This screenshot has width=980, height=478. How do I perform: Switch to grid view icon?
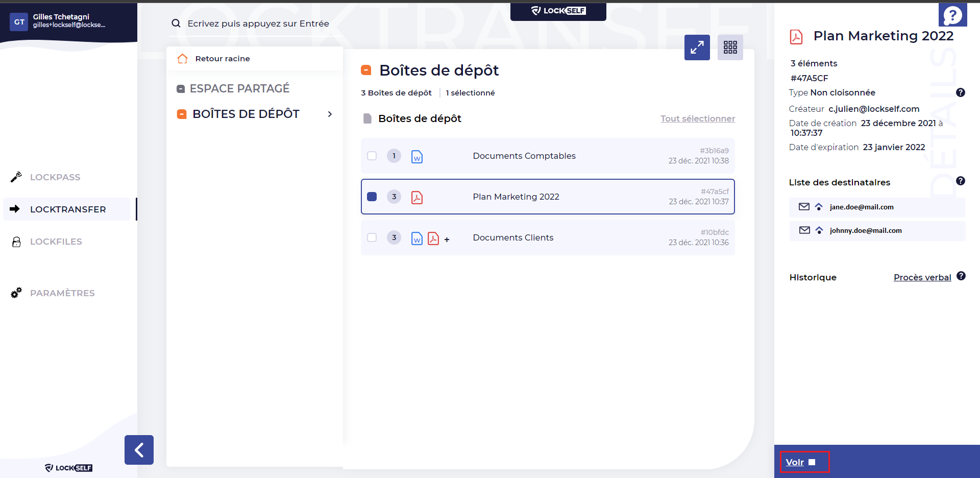click(x=730, y=47)
